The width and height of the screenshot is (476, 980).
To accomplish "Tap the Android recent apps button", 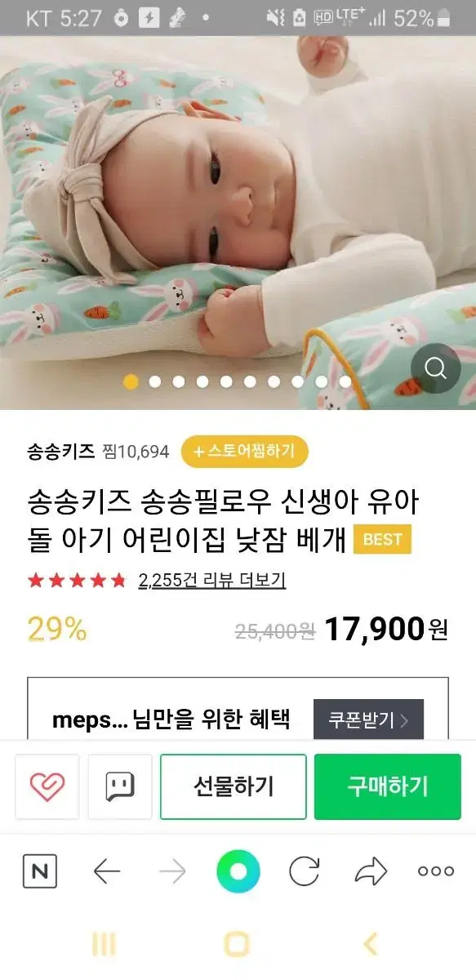I will 104,945.
